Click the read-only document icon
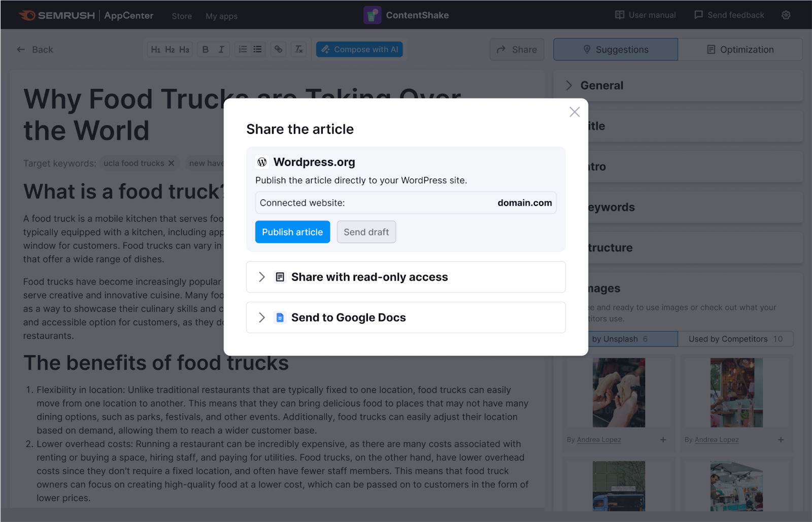This screenshot has height=522, width=812. (x=280, y=277)
